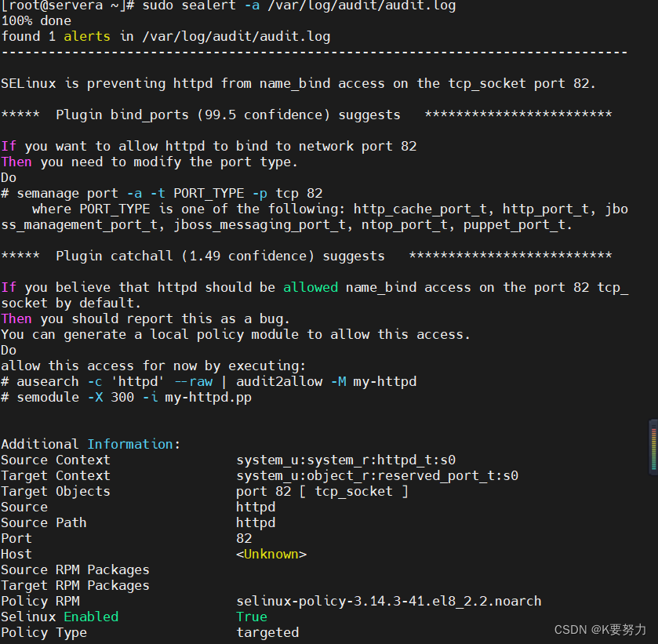Select the <Unknown> Host value
Viewport: 658px width, 644px height.
click(x=271, y=554)
